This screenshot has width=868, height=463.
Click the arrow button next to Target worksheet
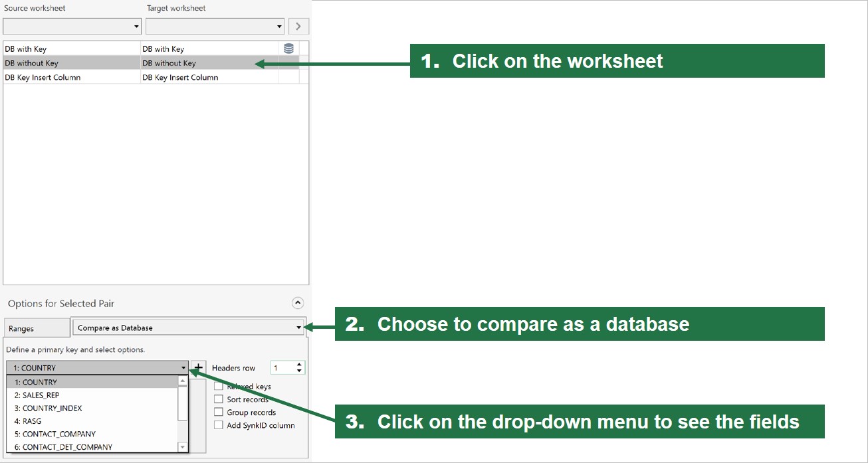click(x=298, y=27)
